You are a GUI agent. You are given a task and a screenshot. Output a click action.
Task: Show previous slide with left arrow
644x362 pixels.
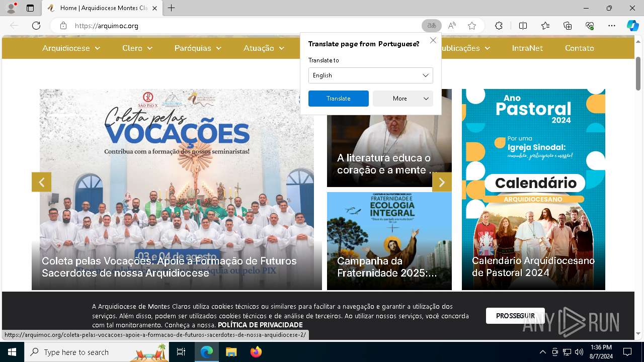click(41, 182)
